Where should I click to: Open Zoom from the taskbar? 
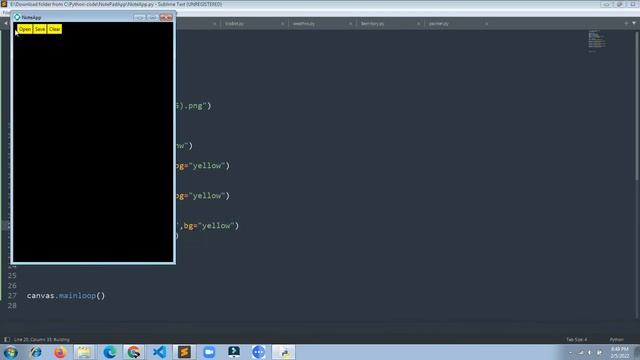point(209,352)
